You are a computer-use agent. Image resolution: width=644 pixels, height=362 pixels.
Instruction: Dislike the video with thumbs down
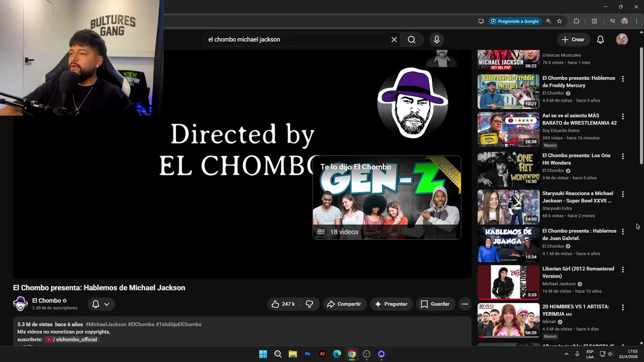point(309,304)
